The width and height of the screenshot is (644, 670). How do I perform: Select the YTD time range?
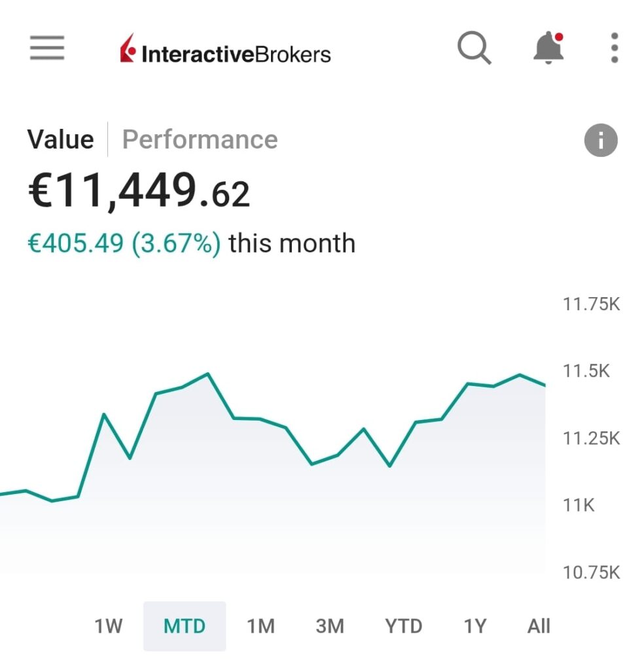[403, 626]
